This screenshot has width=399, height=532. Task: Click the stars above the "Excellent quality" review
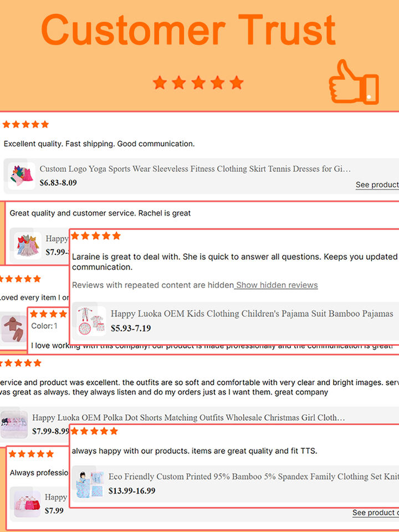tap(25, 125)
